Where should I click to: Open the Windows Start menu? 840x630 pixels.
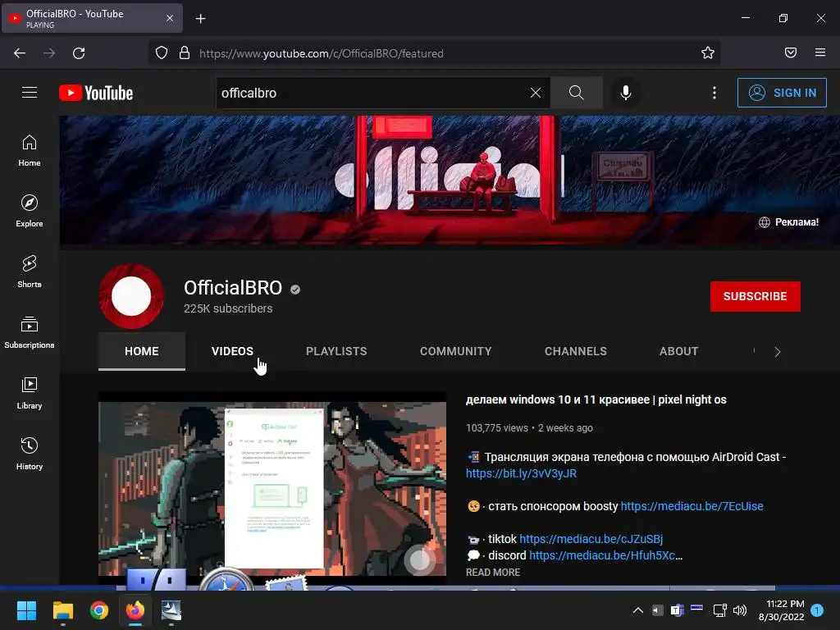26,610
